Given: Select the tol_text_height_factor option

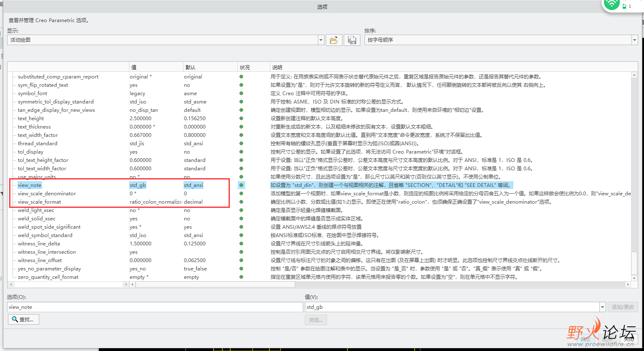Looking at the screenshot, I should 43,160.
